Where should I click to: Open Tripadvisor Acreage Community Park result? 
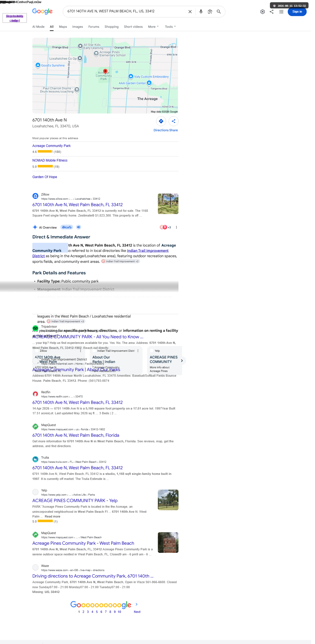point(88,337)
